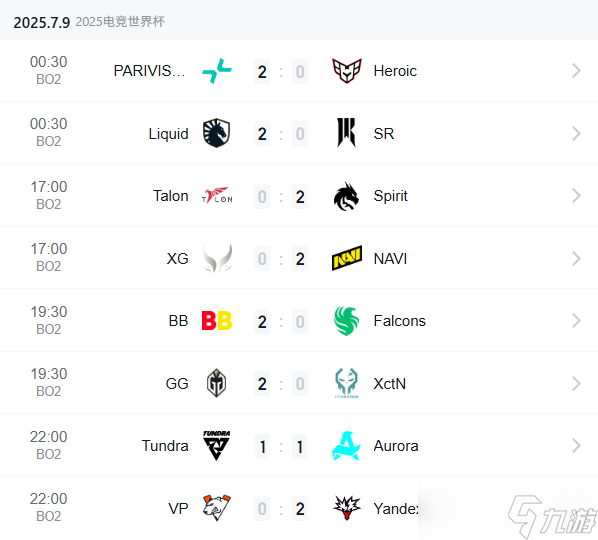
Task: Click the Virtus.pro bear logo
Action: click(217, 508)
